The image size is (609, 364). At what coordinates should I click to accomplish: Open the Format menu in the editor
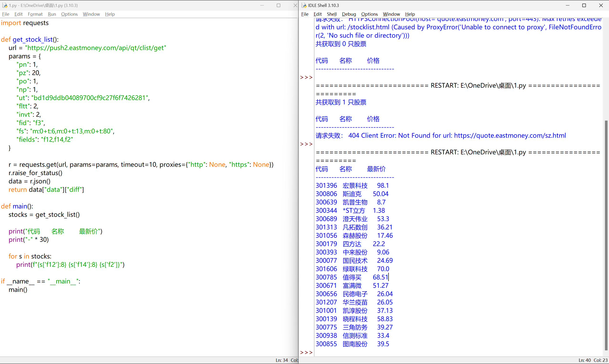pos(35,14)
